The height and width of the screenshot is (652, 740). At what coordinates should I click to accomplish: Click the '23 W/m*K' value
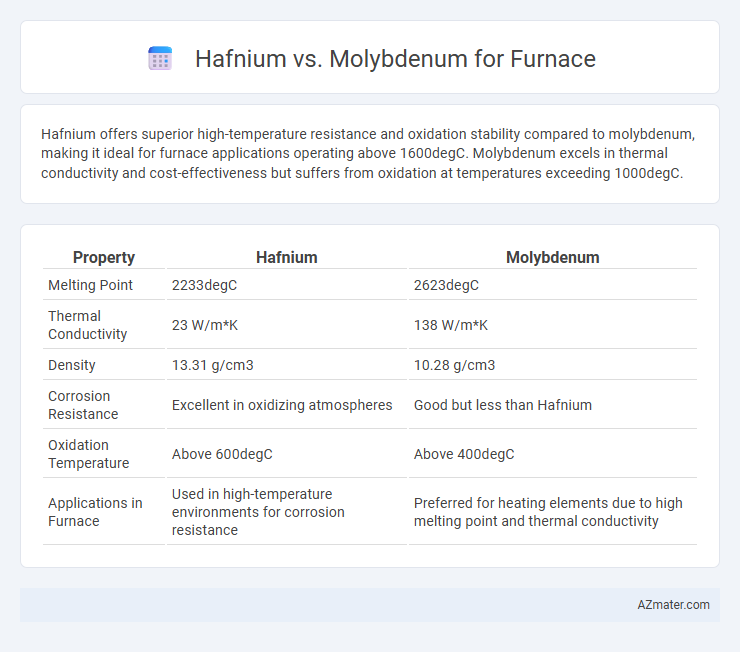(x=205, y=325)
